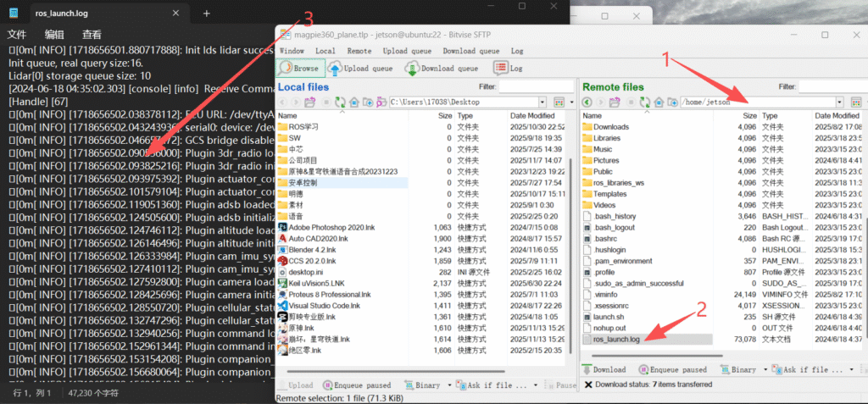Open the Remote menu in the menu bar
Viewport: 868px width, 404px height.
tap(359, 51)
